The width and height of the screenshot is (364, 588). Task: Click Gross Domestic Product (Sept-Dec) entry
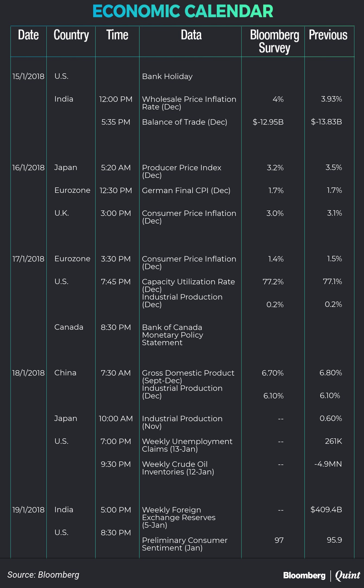pyautogui.click(x=188, y=376)
